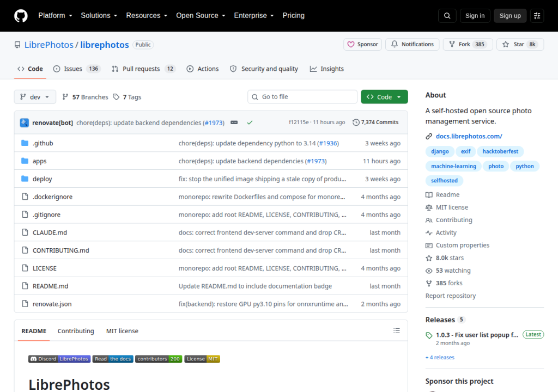
Task: Click the django topic tag
Action: click(x=440, y=151)
